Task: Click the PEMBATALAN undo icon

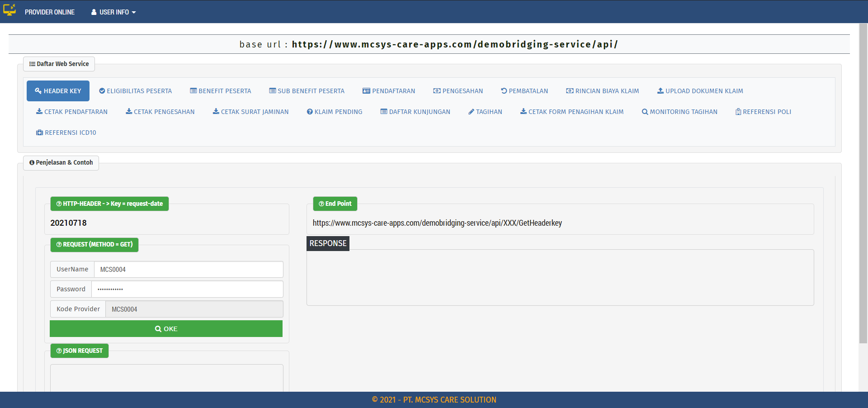Action: [504, 91]
